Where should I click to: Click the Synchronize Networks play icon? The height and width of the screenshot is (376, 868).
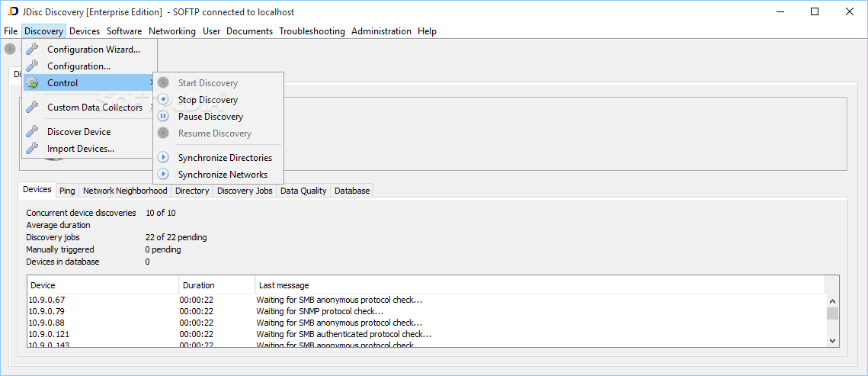point(163,175)
